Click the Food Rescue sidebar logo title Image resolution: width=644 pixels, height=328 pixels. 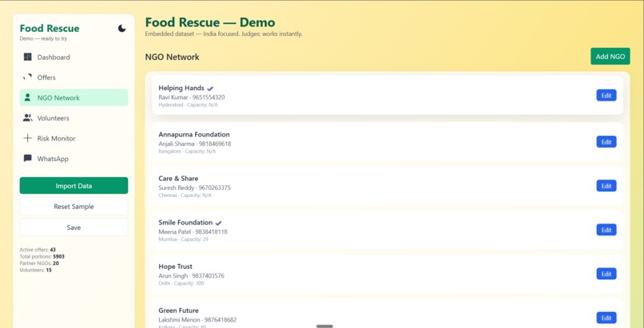click(50, 28)
